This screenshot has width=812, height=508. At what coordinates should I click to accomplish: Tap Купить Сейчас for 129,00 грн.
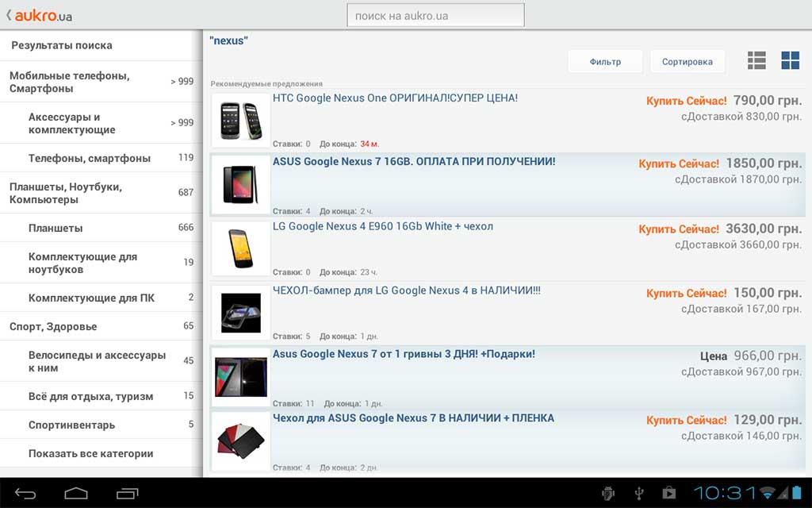[x=686, y=421]
